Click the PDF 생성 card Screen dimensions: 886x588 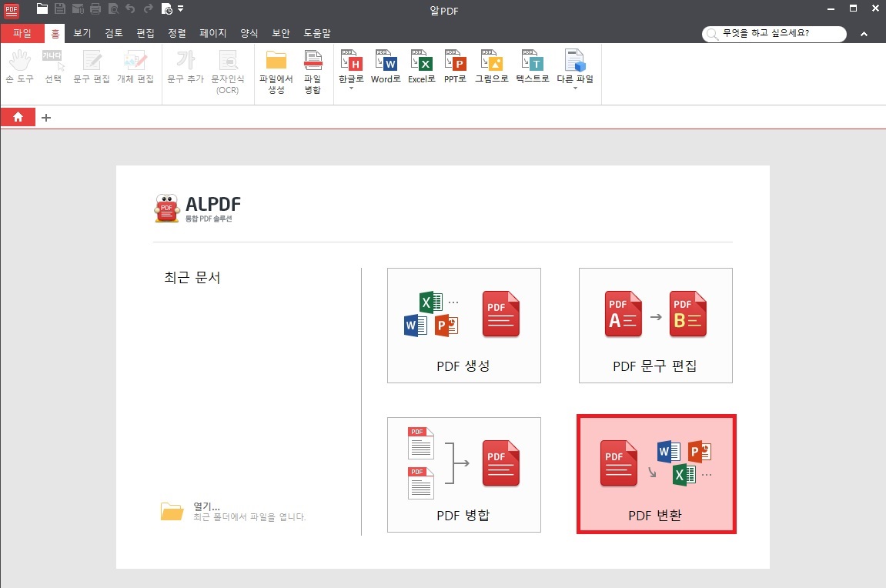click(x=464, y=326)
